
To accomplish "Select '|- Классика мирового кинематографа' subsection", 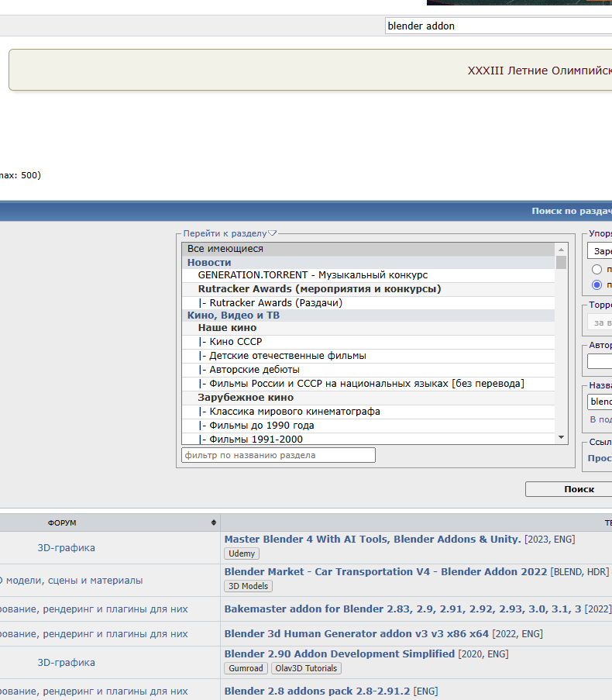I will (368, 411).
